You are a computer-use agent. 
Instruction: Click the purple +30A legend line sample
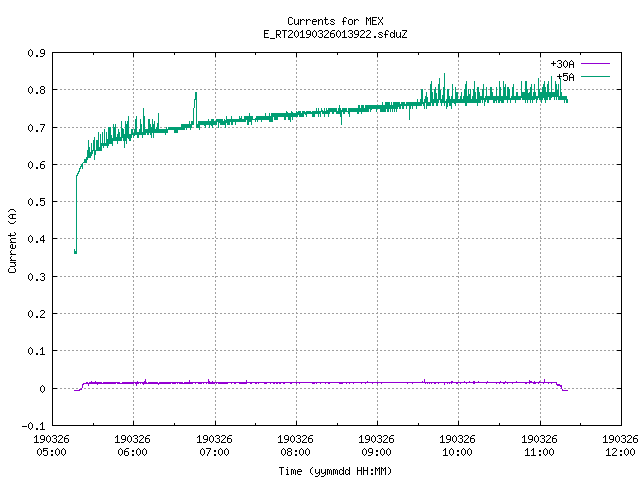click(595, 64)
